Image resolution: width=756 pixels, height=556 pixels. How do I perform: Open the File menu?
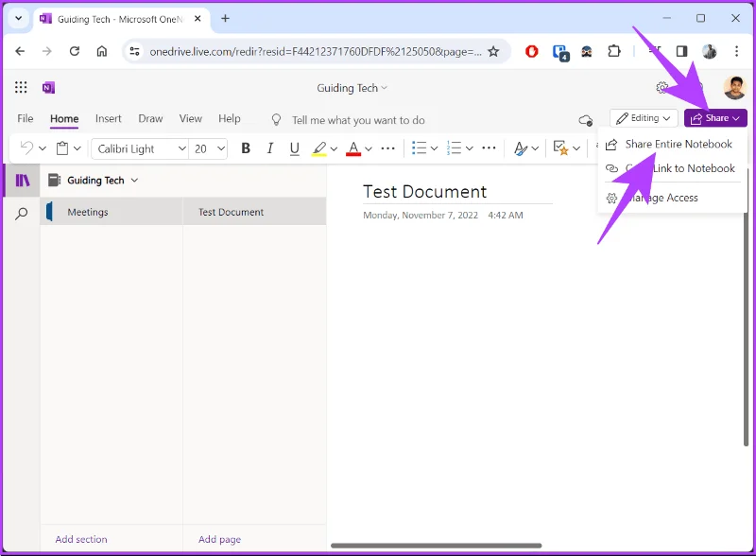[x=26, y=119]
